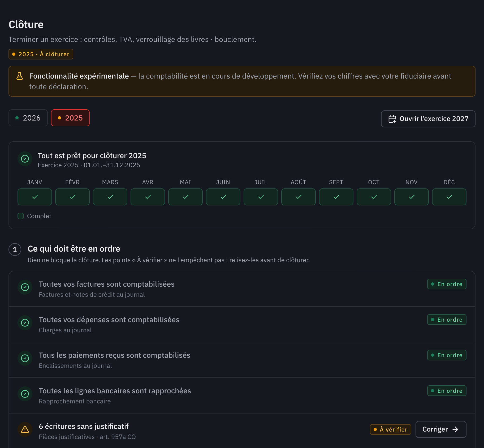
Task: Open the NOV month check box
Action: coord(412,197)
